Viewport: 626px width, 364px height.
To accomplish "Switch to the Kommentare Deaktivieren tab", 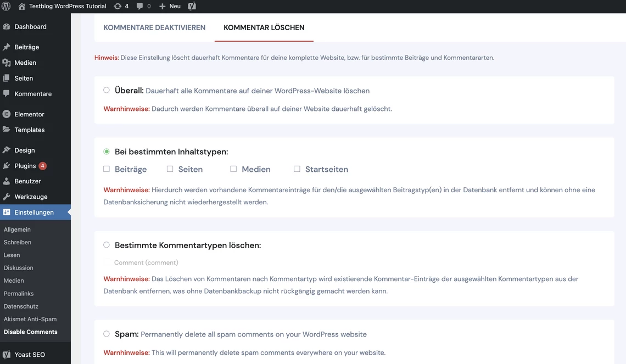I will [154, 27].
